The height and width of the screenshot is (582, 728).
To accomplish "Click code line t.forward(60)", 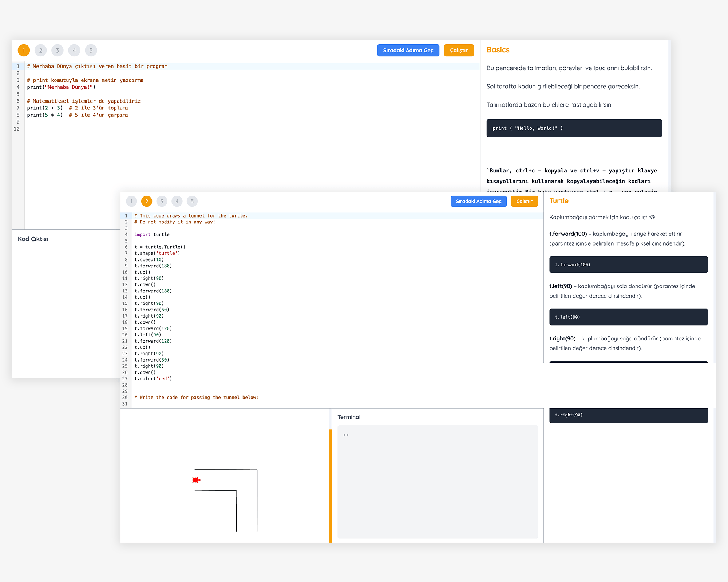I will coord(152,310).
